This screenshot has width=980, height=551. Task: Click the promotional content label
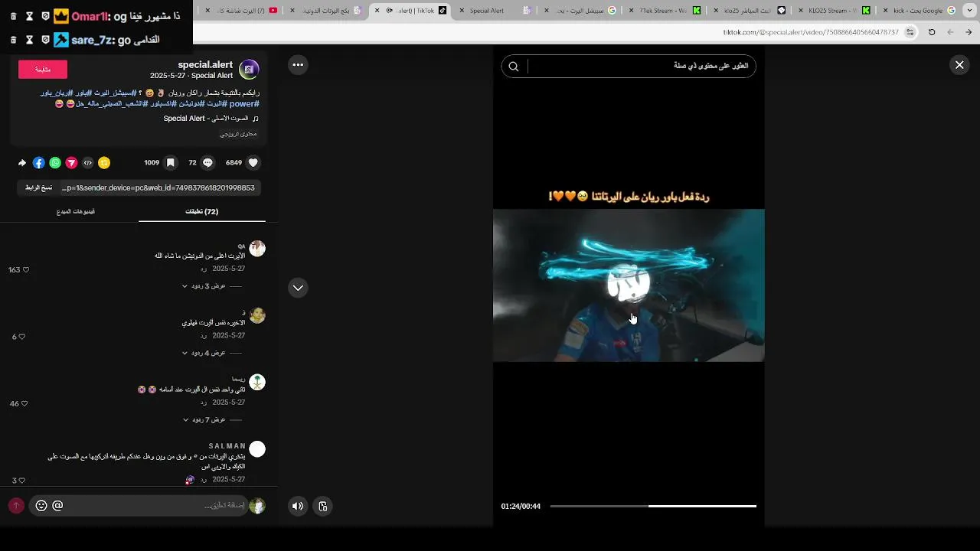(239, 134)
